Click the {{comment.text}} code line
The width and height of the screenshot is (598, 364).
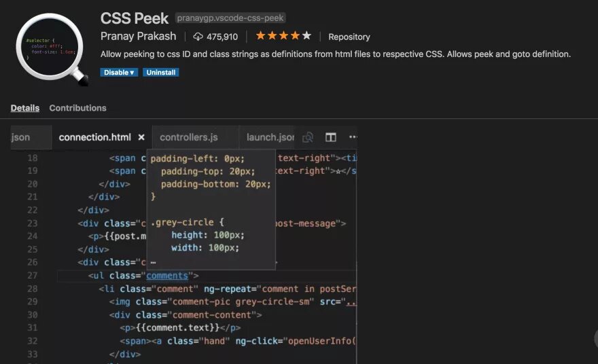coord(180,328)
